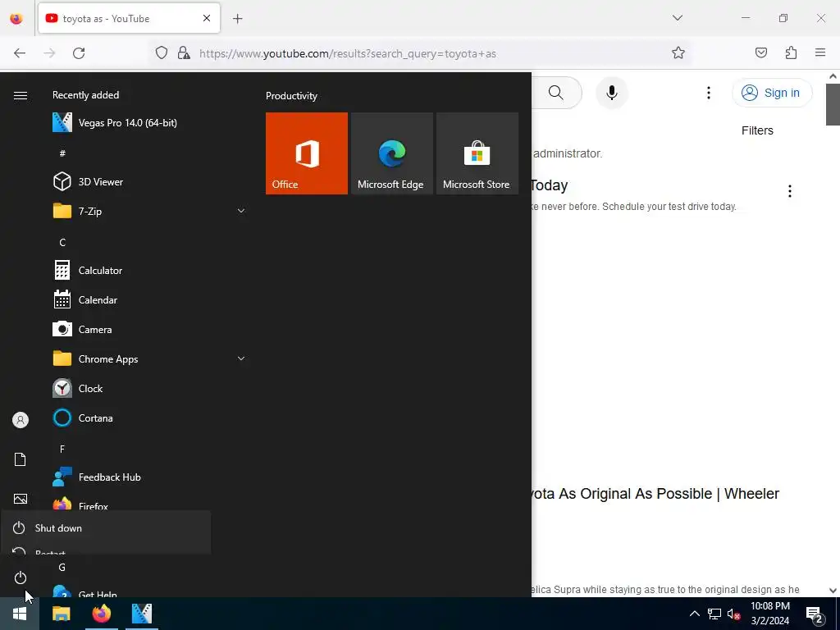The image size is (840, 630).
Task: Open the Firefox application menu
Action: click(x=820, y=52)
